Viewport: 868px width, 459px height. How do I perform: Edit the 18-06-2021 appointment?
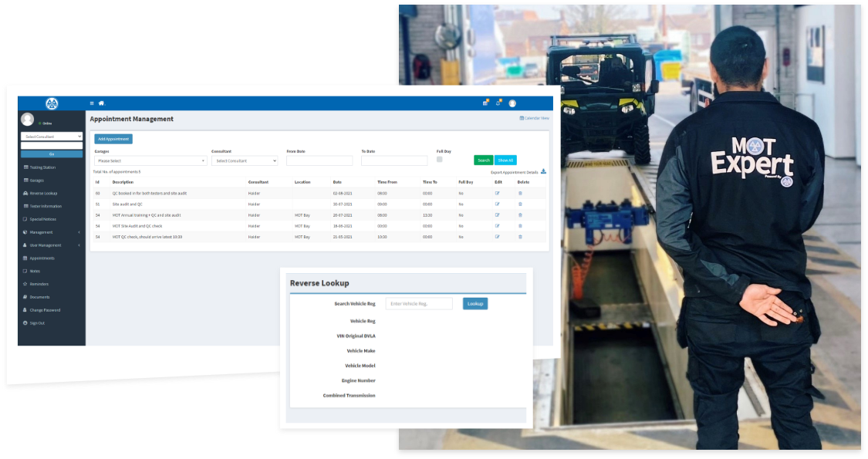click(497, 226)
